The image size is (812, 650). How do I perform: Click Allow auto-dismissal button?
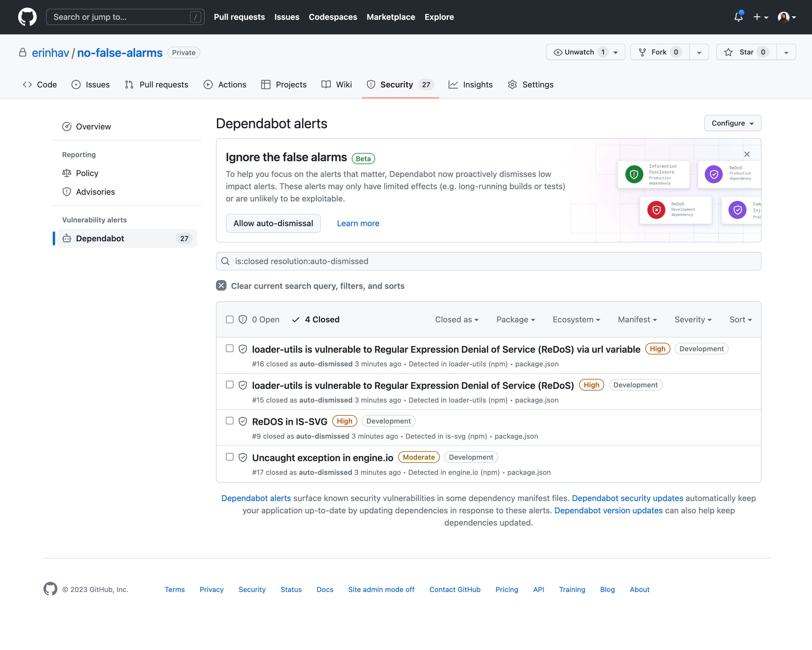point(273,223)
